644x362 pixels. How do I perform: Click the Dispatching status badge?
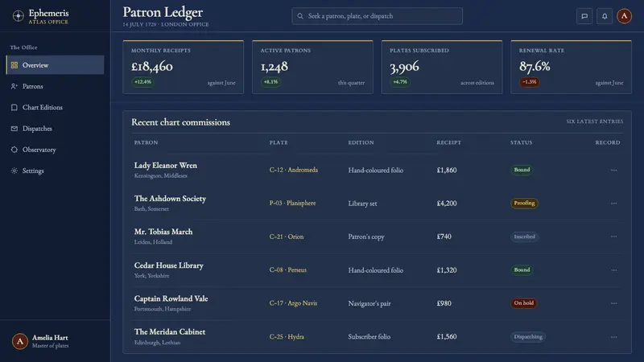click(x=528, y=336)
